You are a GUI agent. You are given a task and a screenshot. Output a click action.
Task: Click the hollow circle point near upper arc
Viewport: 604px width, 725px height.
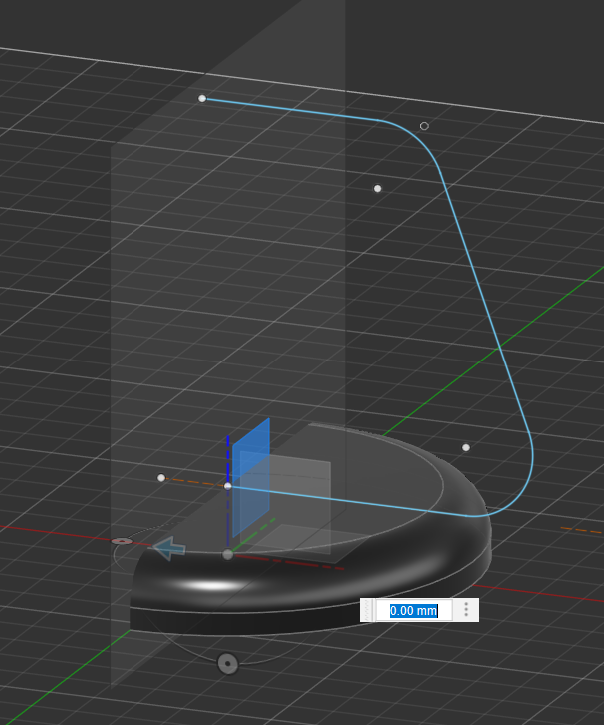(x=424, y=126)
